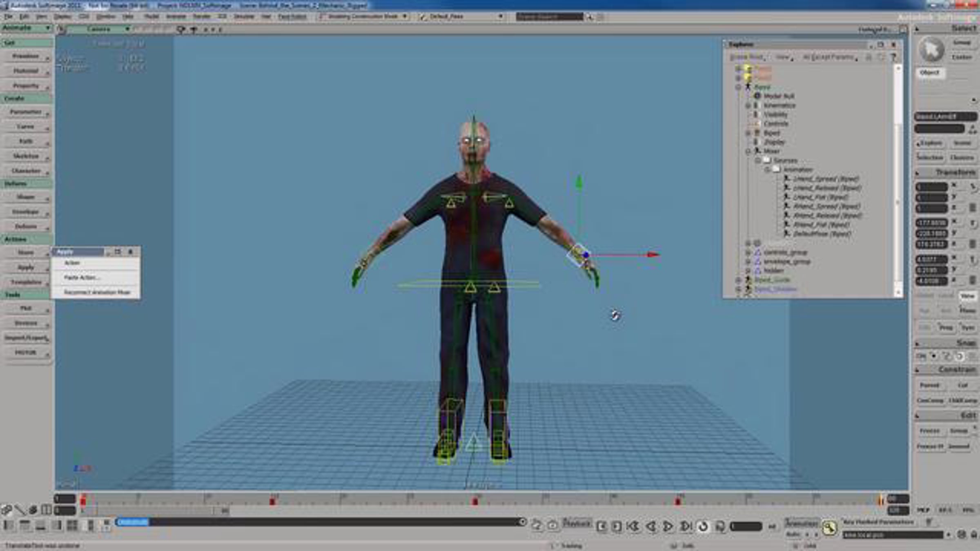Click the camera eye icon in viewport toolbar
The width and height of the screenshot is (980, 551).
(x=181, y=29)
